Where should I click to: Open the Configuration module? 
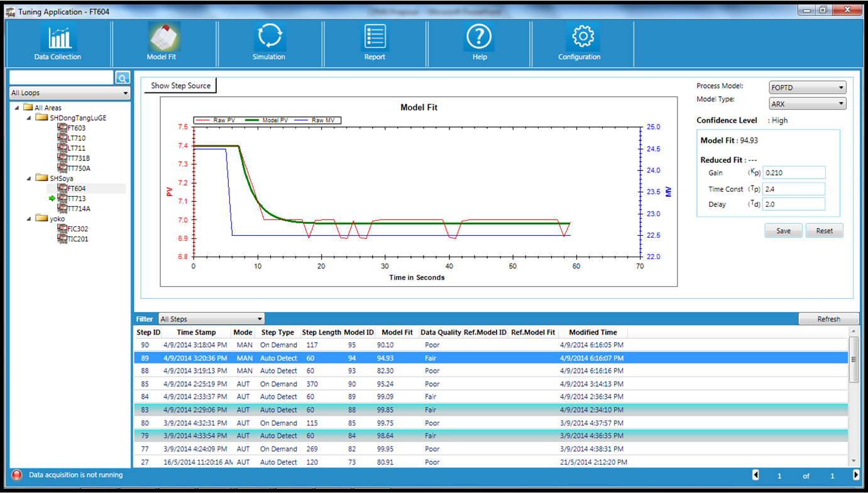(x=580, y=42)
